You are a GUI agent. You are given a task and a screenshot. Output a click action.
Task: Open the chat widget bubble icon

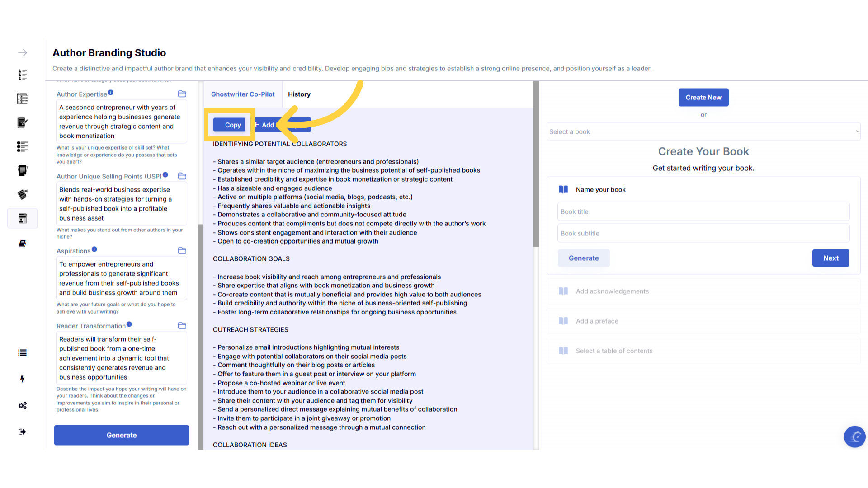click(854, 436)
